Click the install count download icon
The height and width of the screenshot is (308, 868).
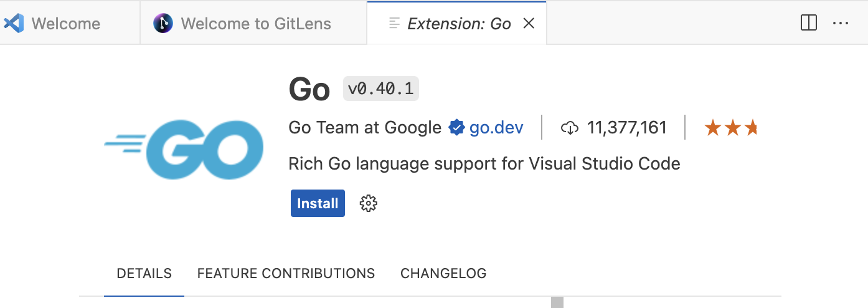pos(570,128)
